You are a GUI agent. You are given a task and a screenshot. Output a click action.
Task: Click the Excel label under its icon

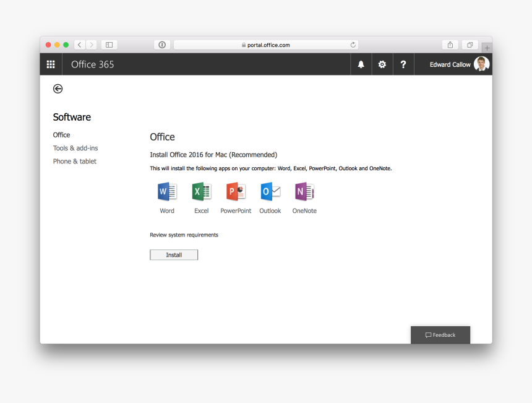202,211
